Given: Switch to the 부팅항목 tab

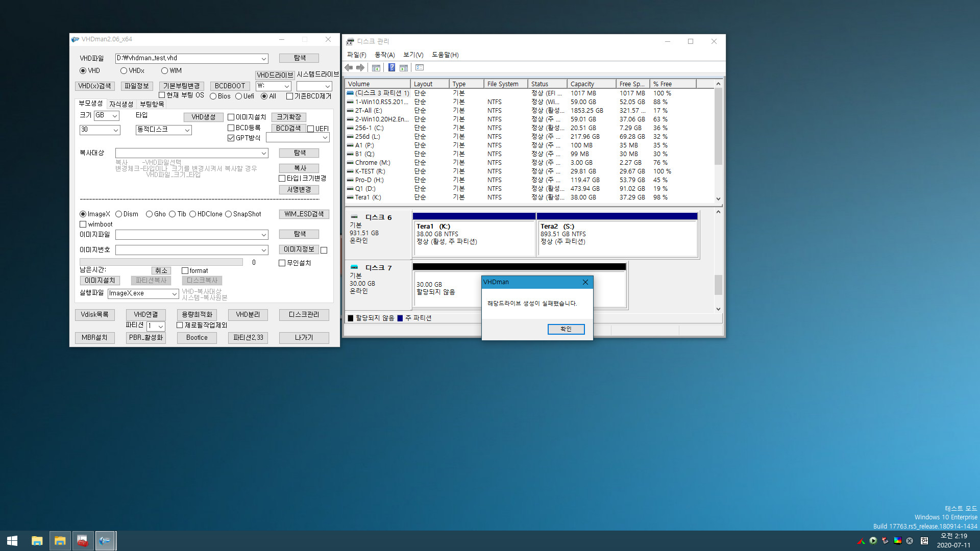Looking at the screenshot, I should 152,104.
